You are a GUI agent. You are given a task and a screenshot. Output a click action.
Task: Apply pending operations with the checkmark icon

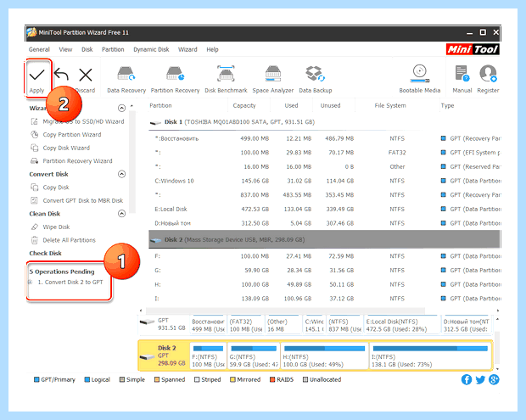[36, 75]
